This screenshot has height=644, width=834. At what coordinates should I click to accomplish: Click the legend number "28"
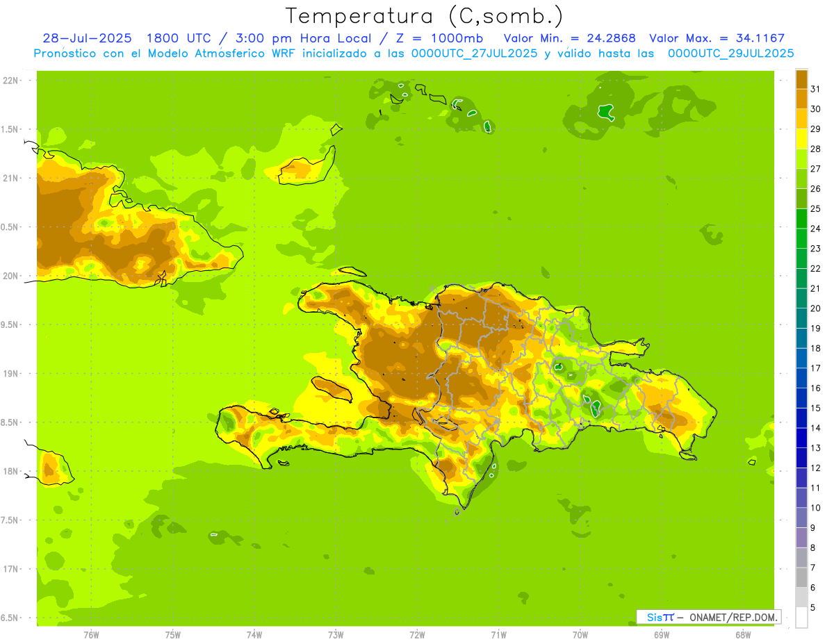(815, 149)
